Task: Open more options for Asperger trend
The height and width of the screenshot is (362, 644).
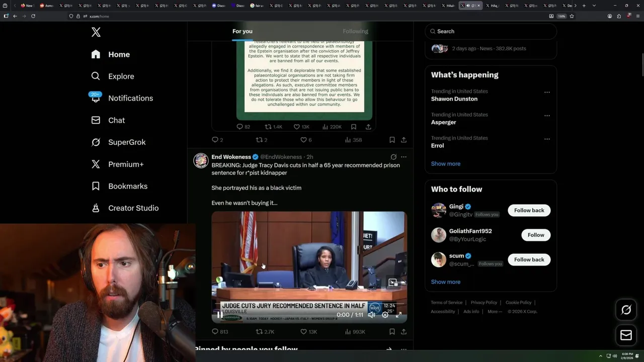Action: pos(547,116)
